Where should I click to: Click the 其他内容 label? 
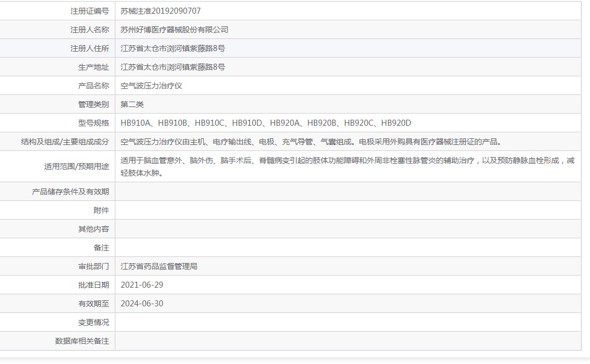[94, 229]
